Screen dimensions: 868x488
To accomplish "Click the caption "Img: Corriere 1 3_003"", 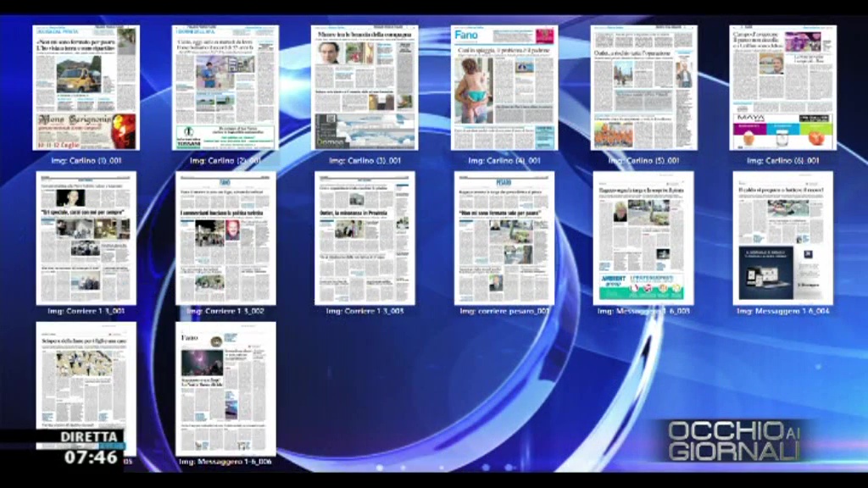I will 364,311.
